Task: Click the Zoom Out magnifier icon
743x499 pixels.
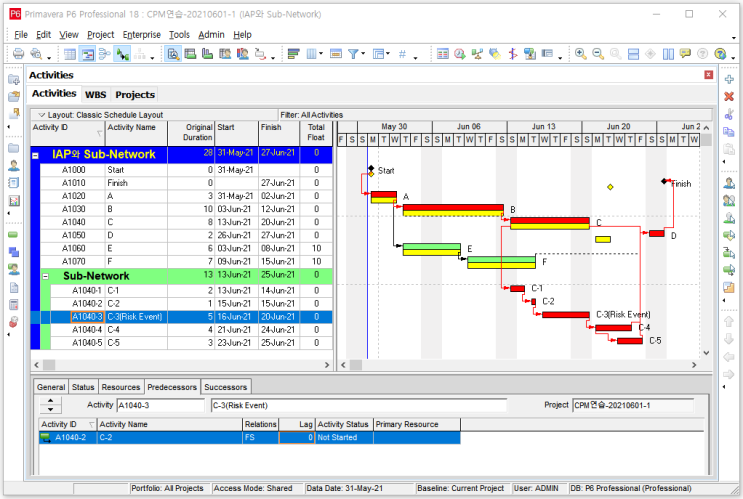Action: 598,54
